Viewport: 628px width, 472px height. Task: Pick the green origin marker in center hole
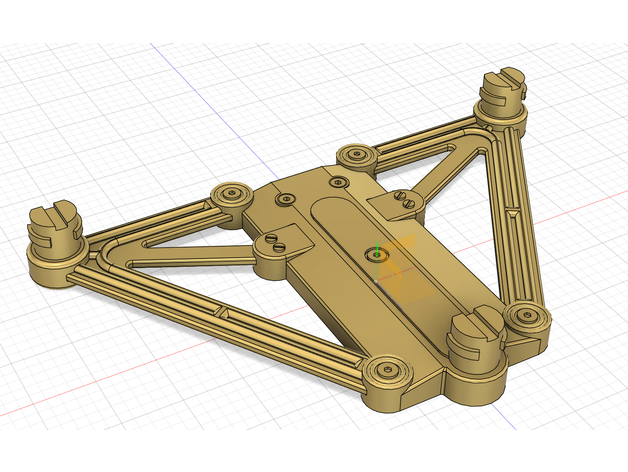[x=376, y=254]
